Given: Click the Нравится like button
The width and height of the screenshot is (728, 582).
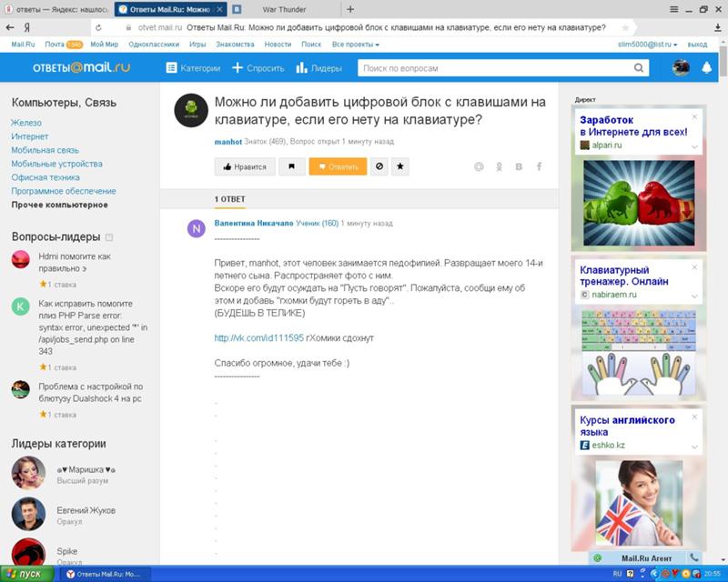Looking at the screenshot, I should coord(245,166).
